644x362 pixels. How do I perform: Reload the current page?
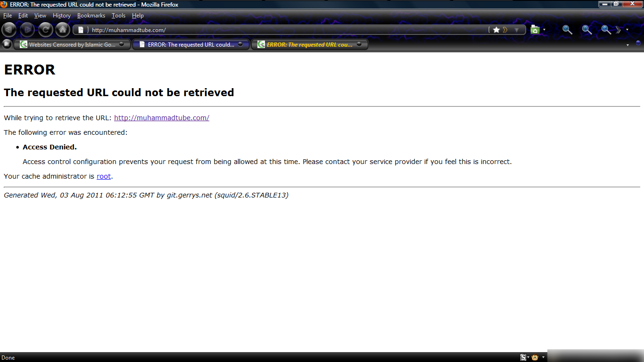click(45, 30)
